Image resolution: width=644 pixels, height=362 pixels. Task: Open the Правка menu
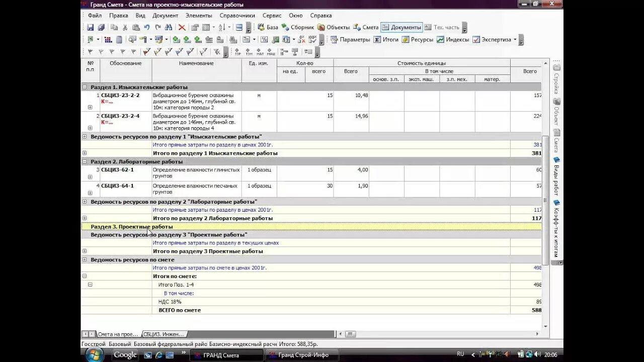[119, 16]
